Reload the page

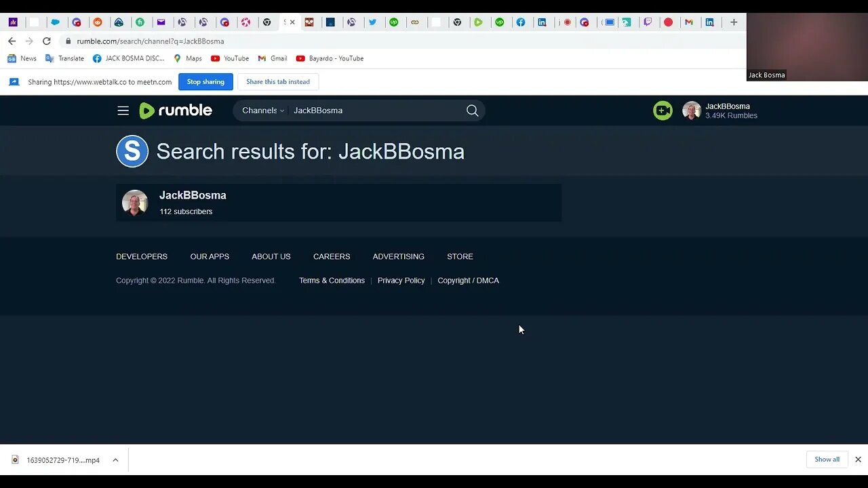point(47,41)
